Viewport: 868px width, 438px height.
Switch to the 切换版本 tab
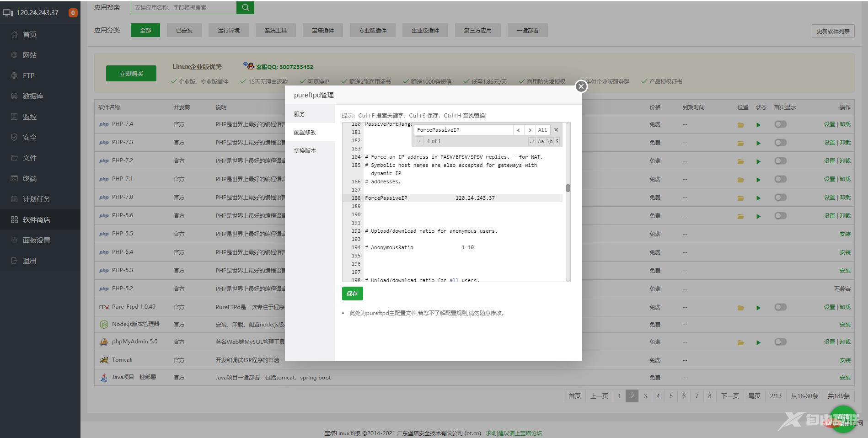(305, 151)
